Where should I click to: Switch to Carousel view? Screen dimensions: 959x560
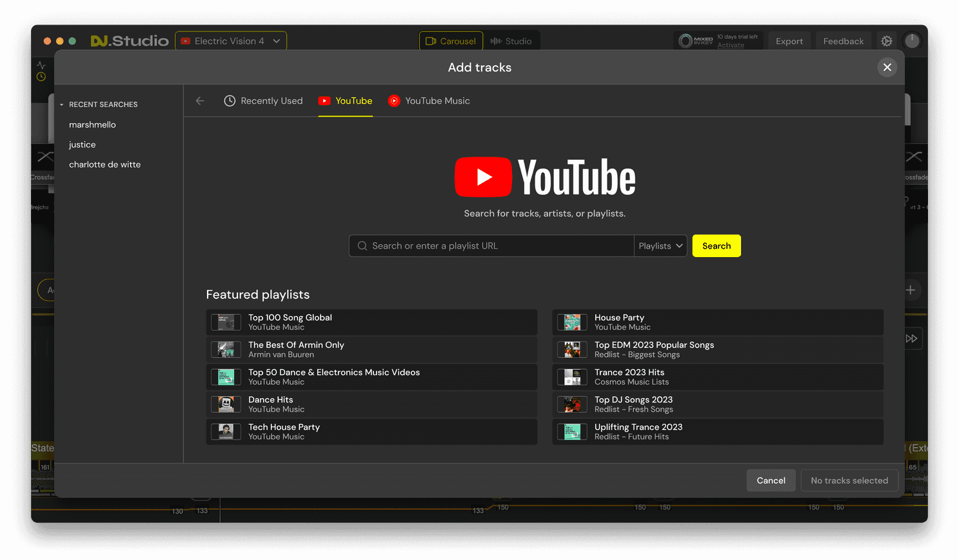451,41
